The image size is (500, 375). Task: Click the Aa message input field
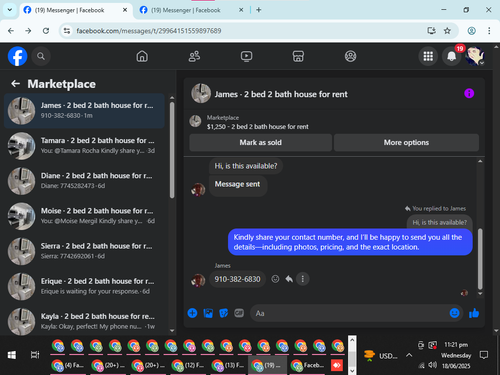click(x=350, y=313)
